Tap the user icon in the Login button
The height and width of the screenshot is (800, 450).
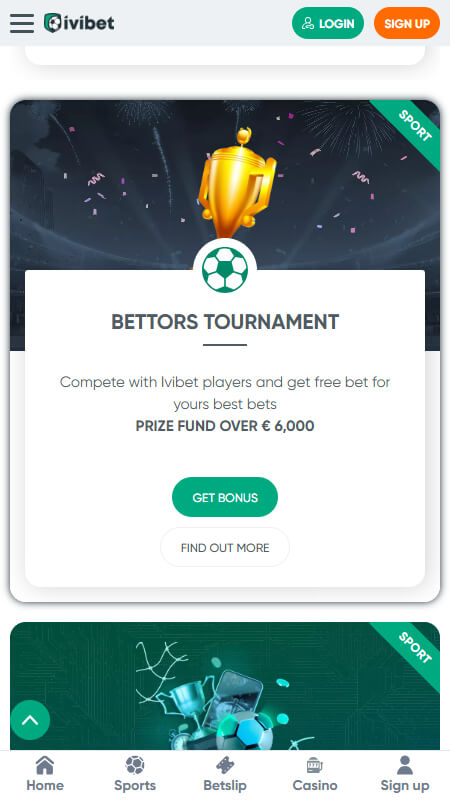[308, 23]
